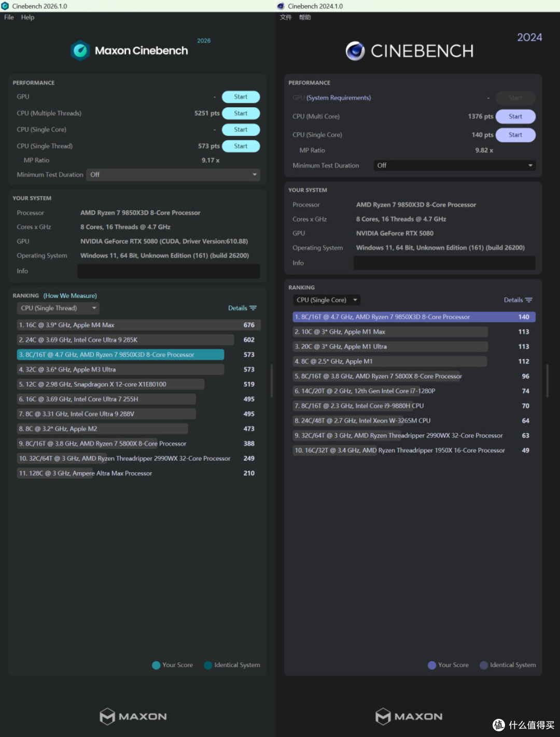560x737 pixels.
Task: Select the Ryzen 7 9850X3D row scoring 140
Action: pos(414,317)
